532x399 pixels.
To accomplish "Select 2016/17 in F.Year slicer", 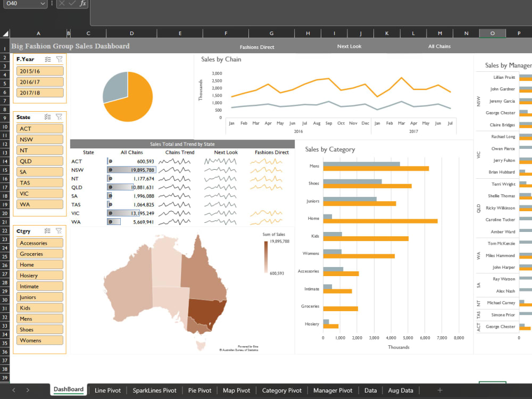I will (40, 82).
